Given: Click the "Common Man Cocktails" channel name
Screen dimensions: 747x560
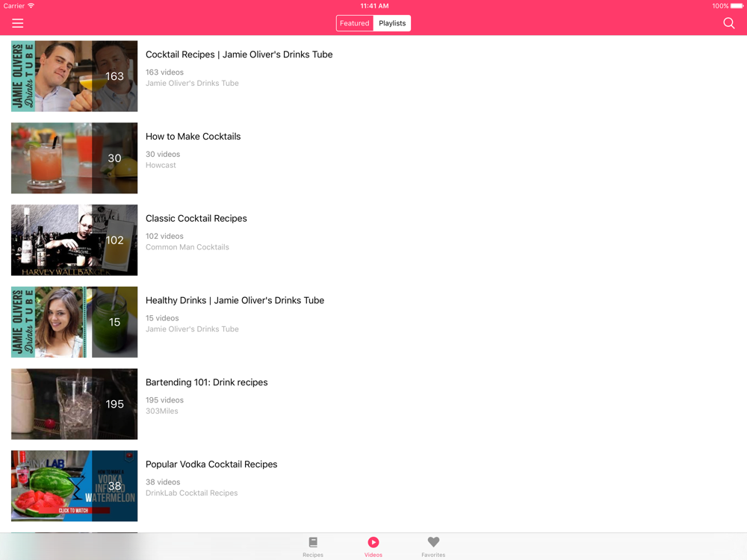Looking at the screenshot, I should 187,247.
